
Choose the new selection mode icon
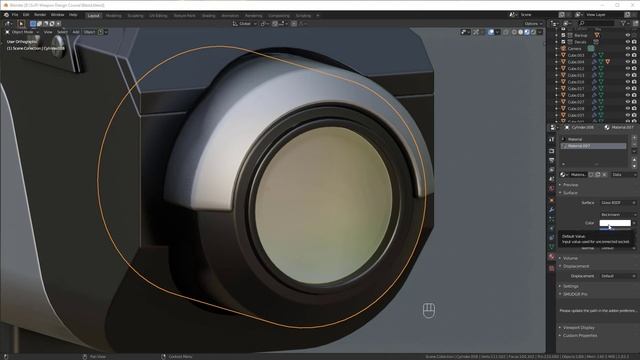[x=33, y=24]
